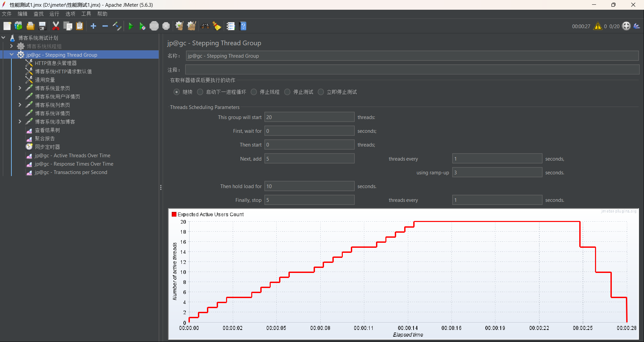This screenshot has width=644, height=342.
Task: Click the New test plan icon
Action: point(7,26)
